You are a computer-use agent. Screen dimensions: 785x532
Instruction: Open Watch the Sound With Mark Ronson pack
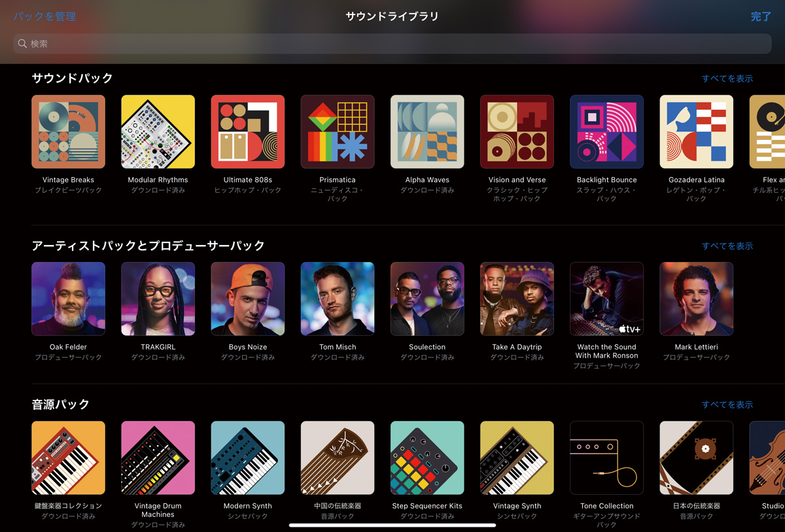(606, 299)
